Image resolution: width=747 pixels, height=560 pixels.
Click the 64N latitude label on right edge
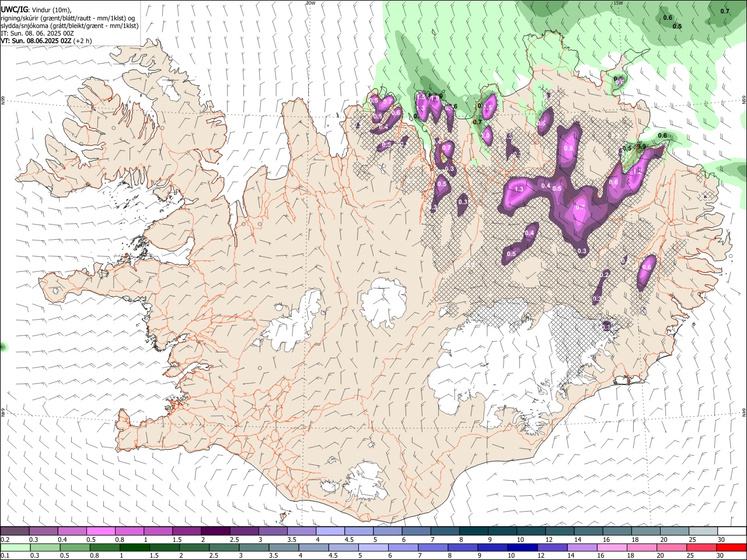coord(744,412)
